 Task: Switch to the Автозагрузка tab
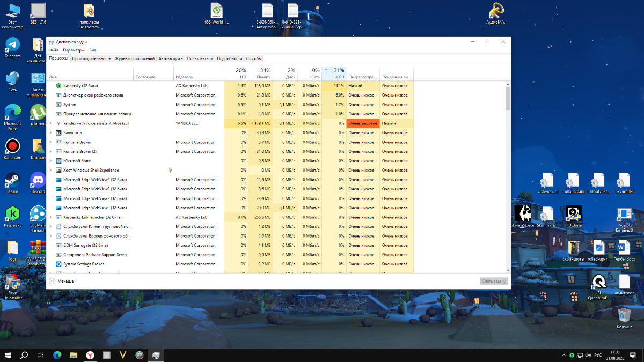(x=171, y=58)
